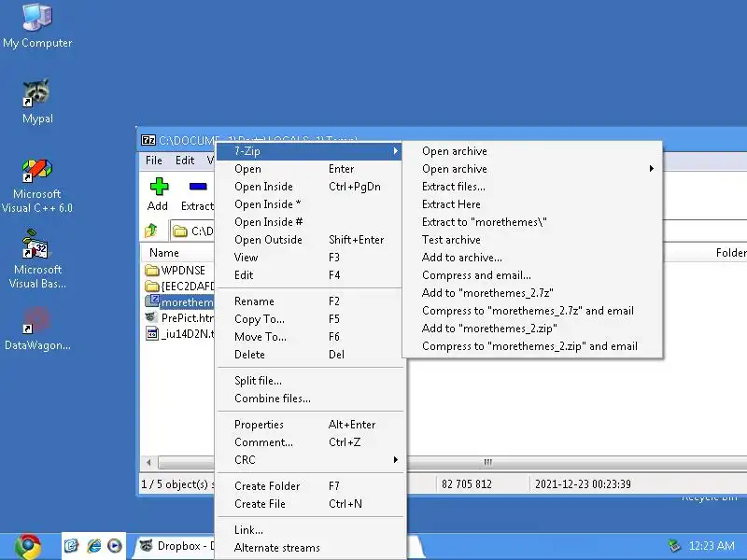Click the file list's left scroll arrow
This screenshot has width=747, height=560.
point(148,462)
